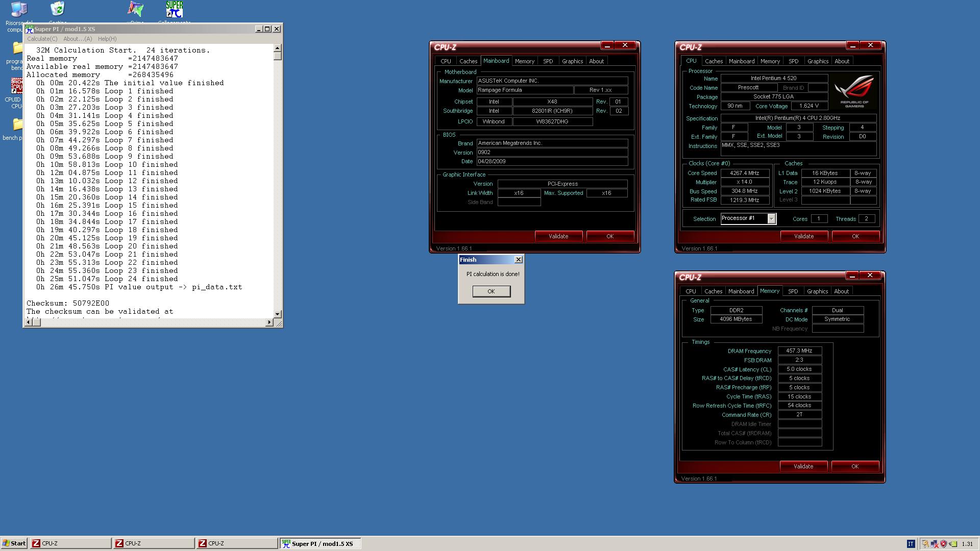The width and height of the screenshot is (980, 551).
Task: Maximize the Super PI window
Action: pos(267,29)
